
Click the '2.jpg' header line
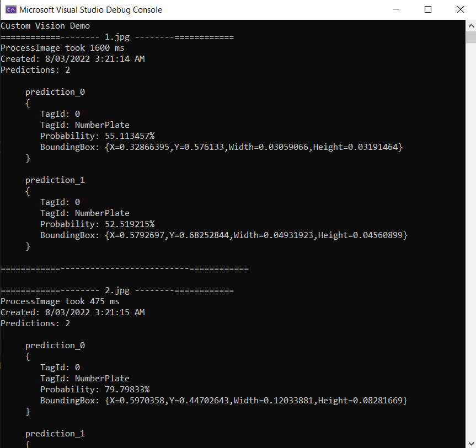[117, 290]
